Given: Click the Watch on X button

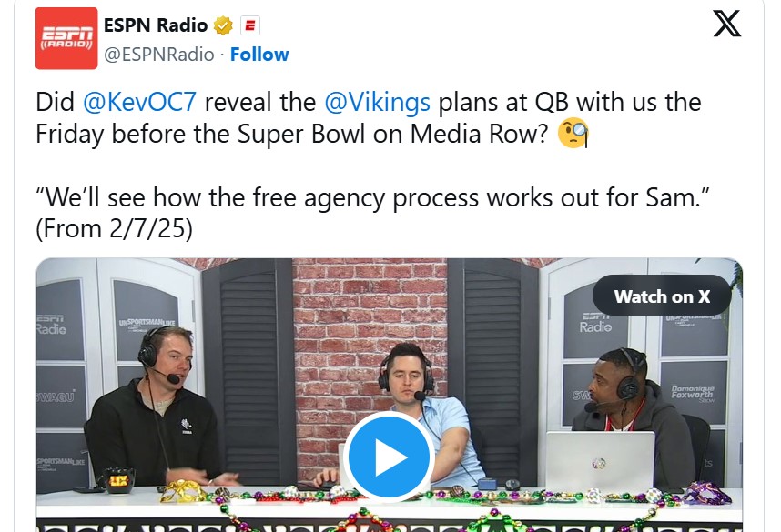Looking at the screenshot, I should pos(662,296).
